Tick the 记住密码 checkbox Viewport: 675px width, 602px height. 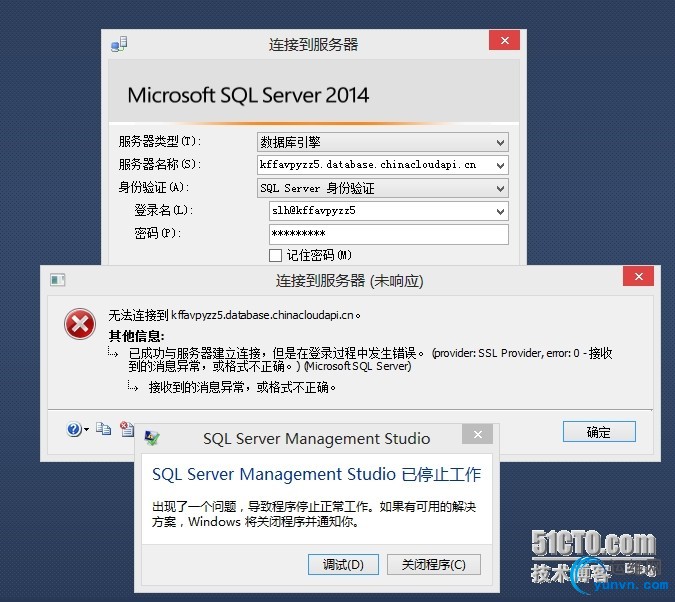(x=275, y=255)
